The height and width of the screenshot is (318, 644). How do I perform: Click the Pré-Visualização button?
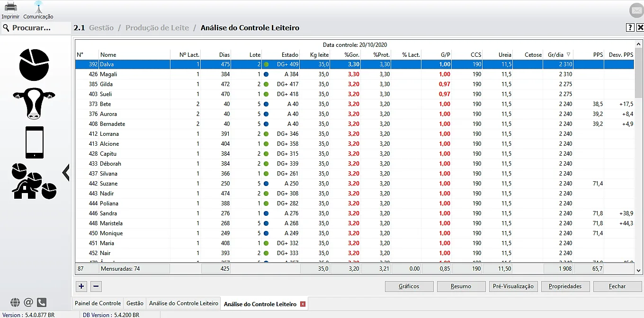(513, 286)
